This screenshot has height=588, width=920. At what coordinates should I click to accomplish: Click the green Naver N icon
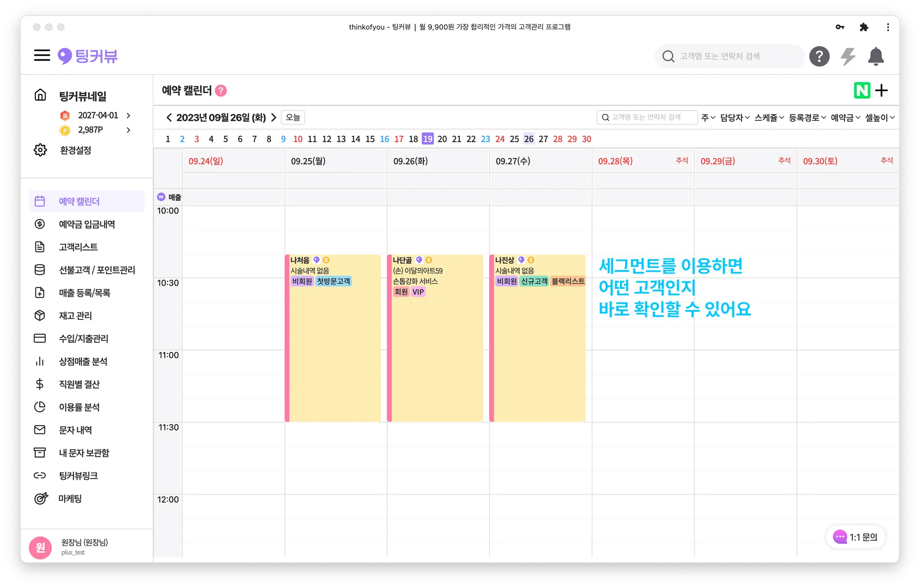pyautogui.click(x=862, y=90)
